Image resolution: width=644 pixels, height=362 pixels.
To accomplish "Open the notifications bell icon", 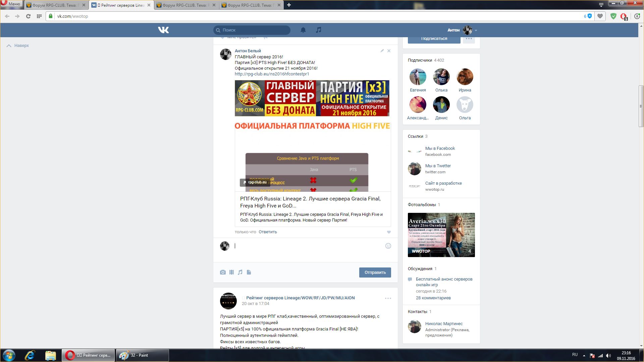I will point(303,30).
